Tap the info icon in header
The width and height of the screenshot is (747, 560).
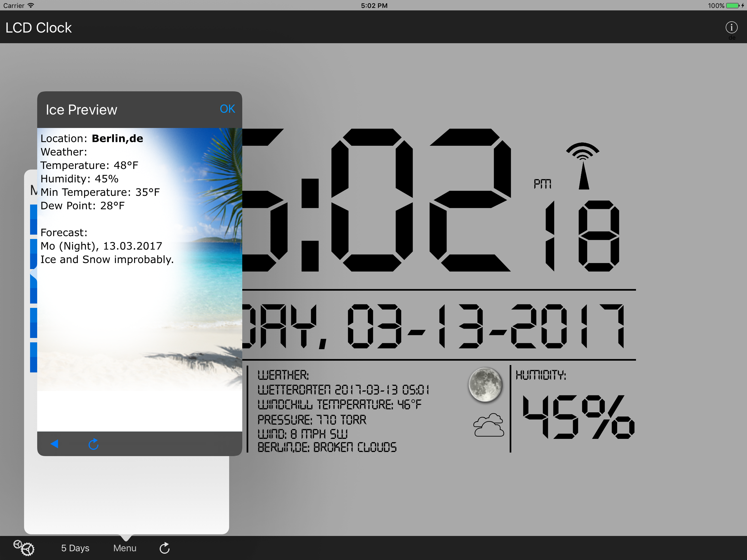(x=731, y=27)
